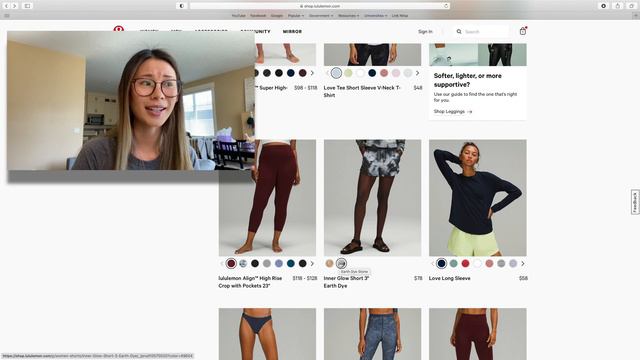Viewport: 640px width, 360px height.
Task: Click the lululemon logo
Action: click(119, 28)
